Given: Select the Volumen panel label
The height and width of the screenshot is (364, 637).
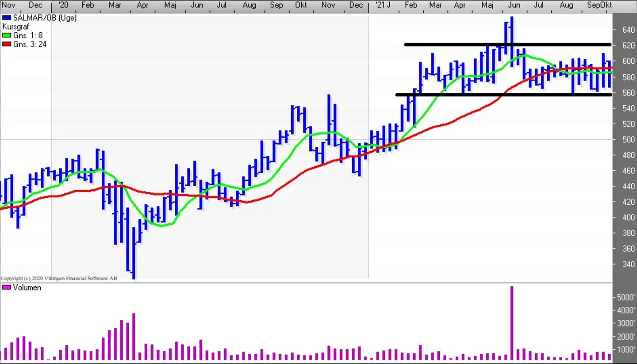Looking at the screenshot, I should pos(27,287).
